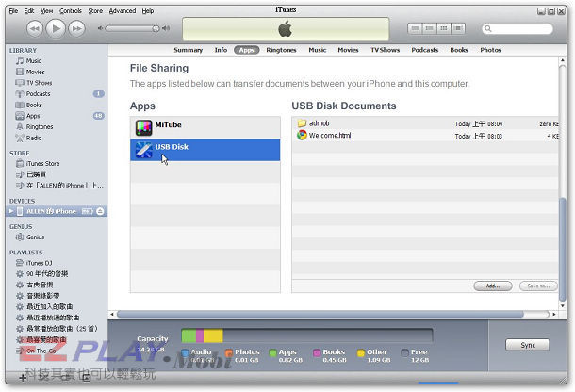
Task: Select the Apps device tab
Action: [x=246, y=50]
